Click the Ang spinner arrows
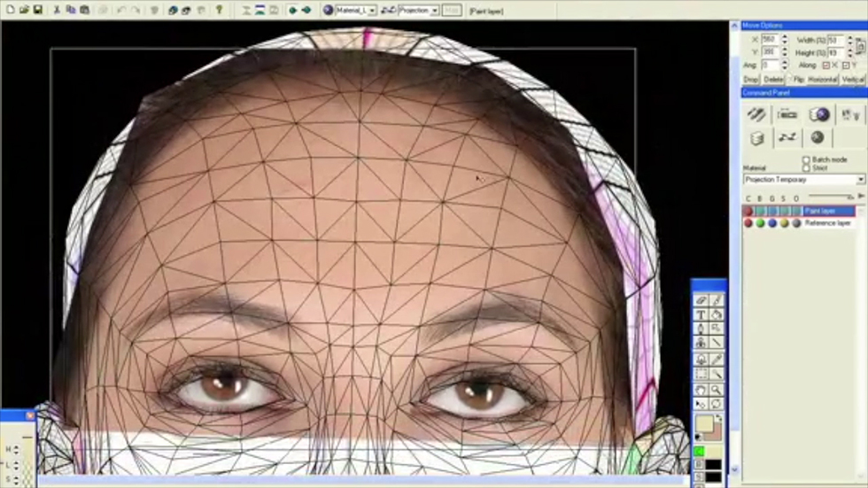This screenshot has height=488, width=868. click(x=785, y=66)
